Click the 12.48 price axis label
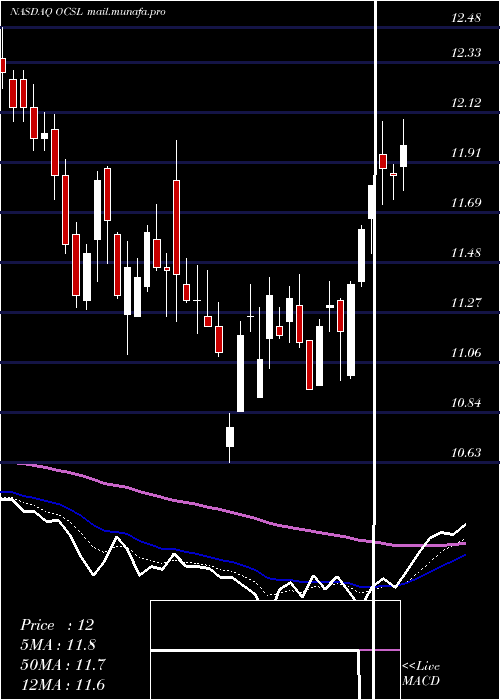 tap(466, 18)
